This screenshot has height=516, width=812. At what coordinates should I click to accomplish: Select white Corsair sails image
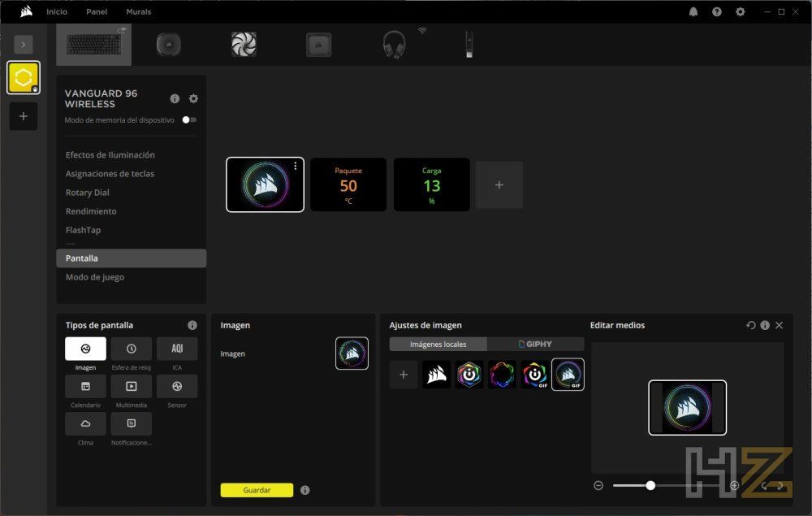436,375
